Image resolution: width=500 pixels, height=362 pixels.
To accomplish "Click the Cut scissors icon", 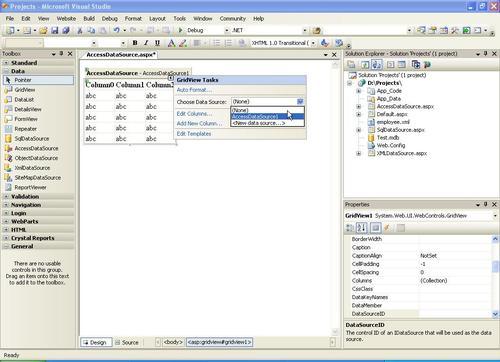I will point(80,30).
